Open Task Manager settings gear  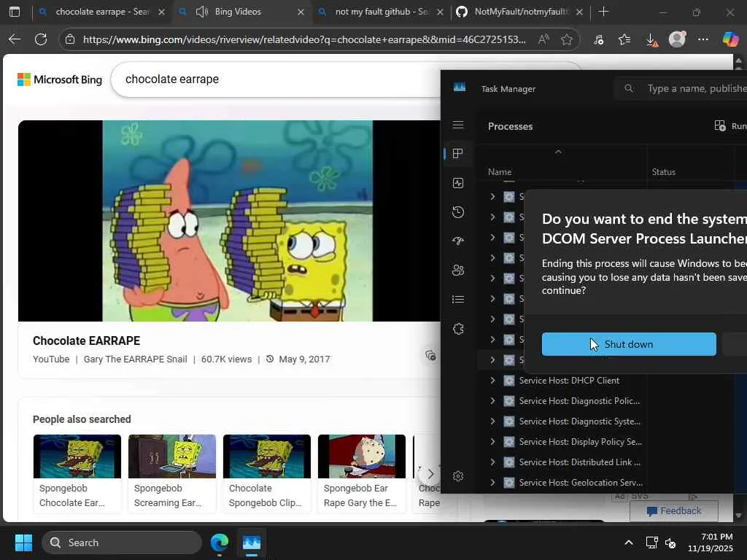(x=458, y=476)
